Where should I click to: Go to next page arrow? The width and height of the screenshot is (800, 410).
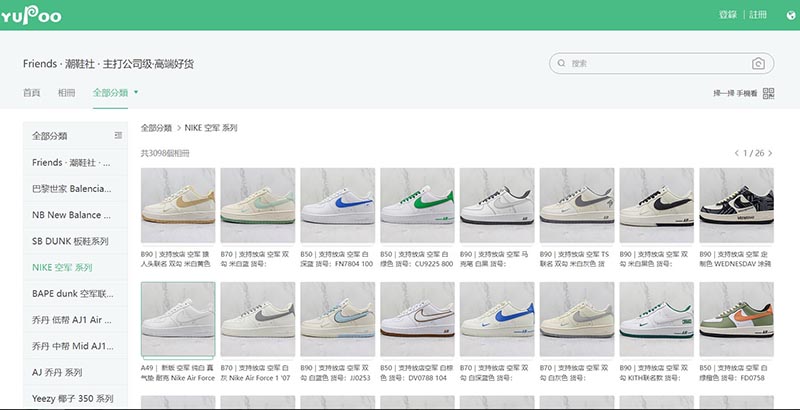click(x=770, y=153)
